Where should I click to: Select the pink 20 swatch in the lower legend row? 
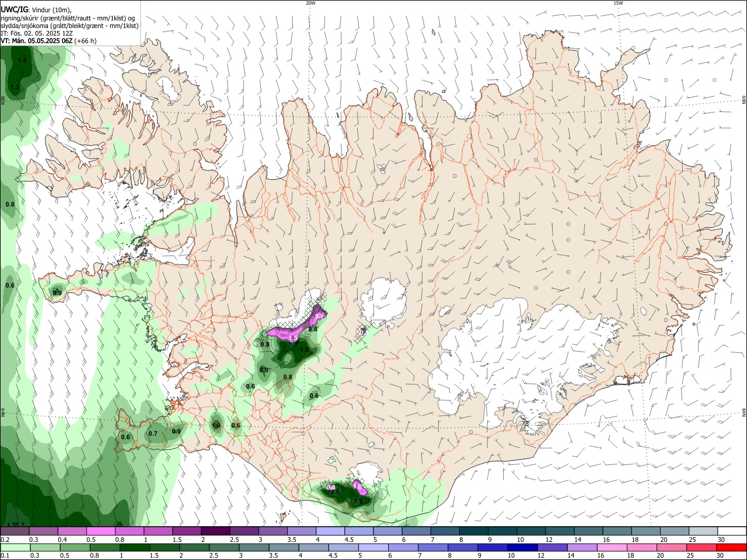[x=671, y=547]
